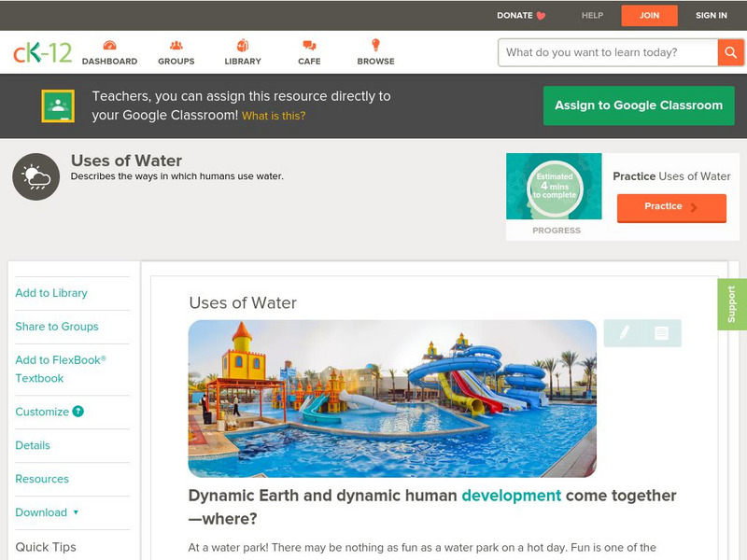Click the orange Practice button
Screen dimensions: 747x560
tap(670, 207)
